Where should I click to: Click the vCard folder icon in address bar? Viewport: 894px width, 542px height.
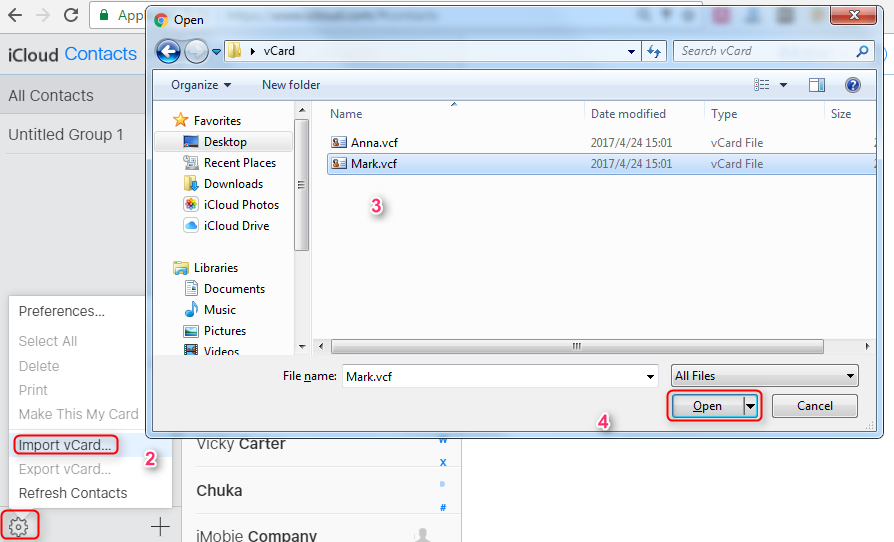coord(234,51)
